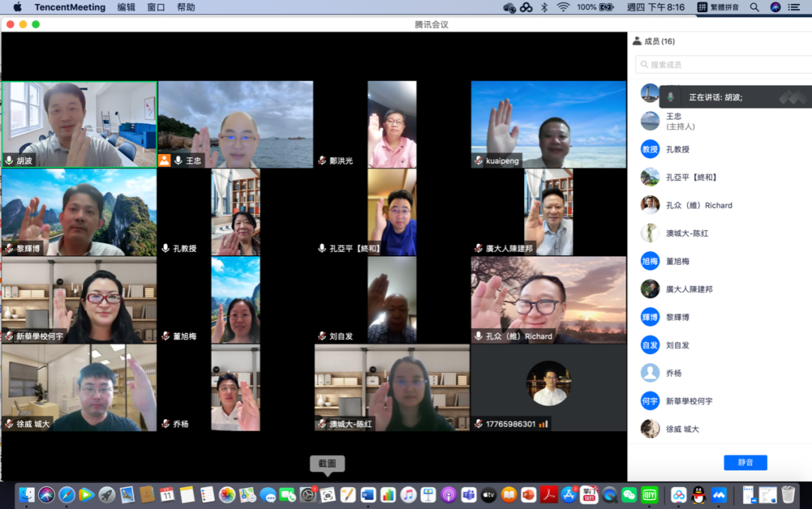Viewport: 812px width, 509px height.
Task: Open Microsoft Word in the dock
Action: pos(368,495)
